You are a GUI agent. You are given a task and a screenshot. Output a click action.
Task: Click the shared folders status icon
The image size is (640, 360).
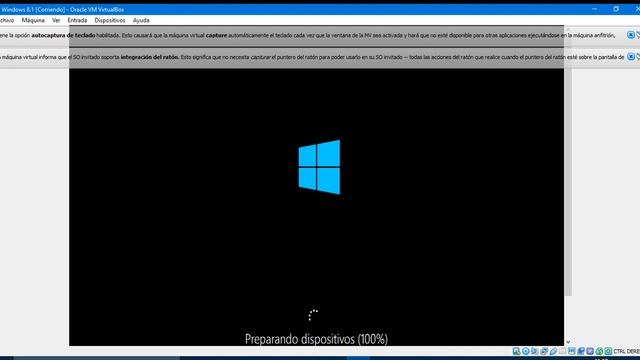coord(563,351)
